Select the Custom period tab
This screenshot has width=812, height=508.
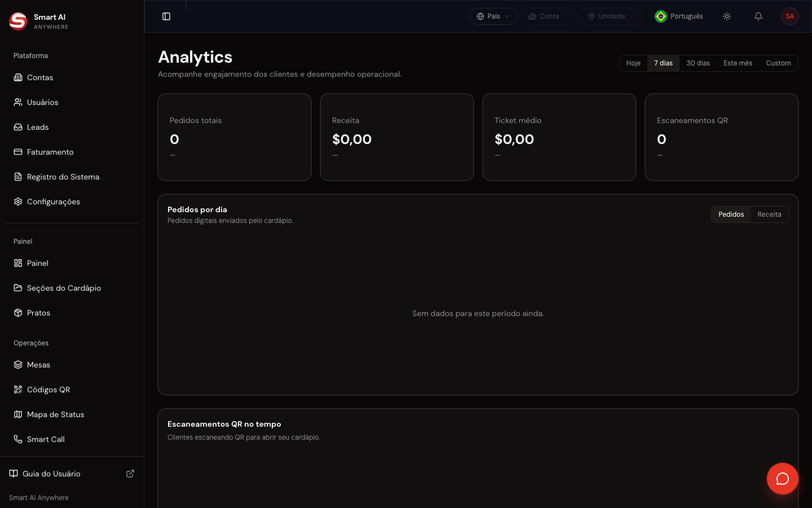(x=778, y=63)
